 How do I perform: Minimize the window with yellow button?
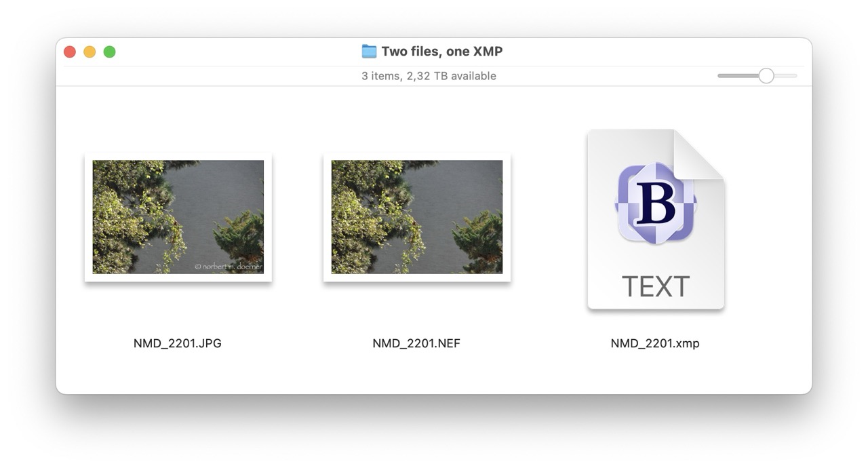click(x=90, y=52)
